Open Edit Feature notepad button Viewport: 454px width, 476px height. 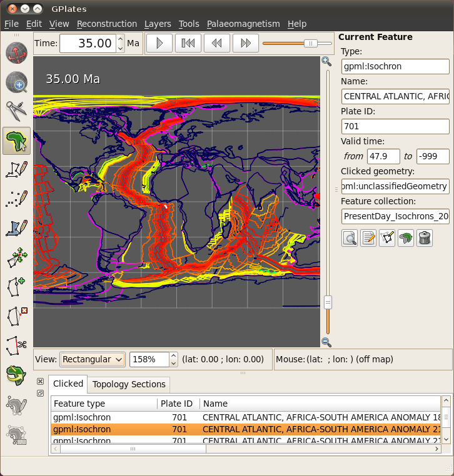point(368,238)
